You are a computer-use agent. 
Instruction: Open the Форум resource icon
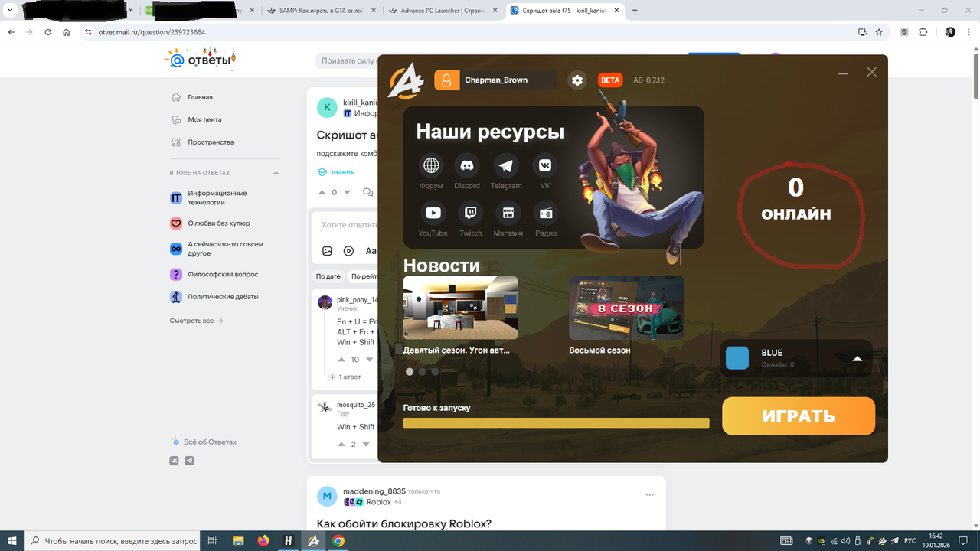point(431,165)
